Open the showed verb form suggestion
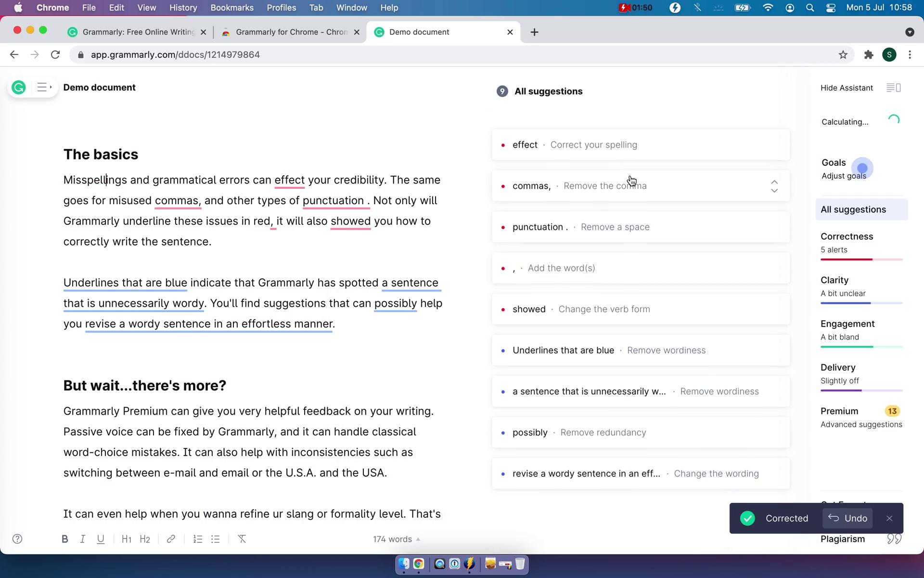924x578 pixels. [x=641, y=309]
